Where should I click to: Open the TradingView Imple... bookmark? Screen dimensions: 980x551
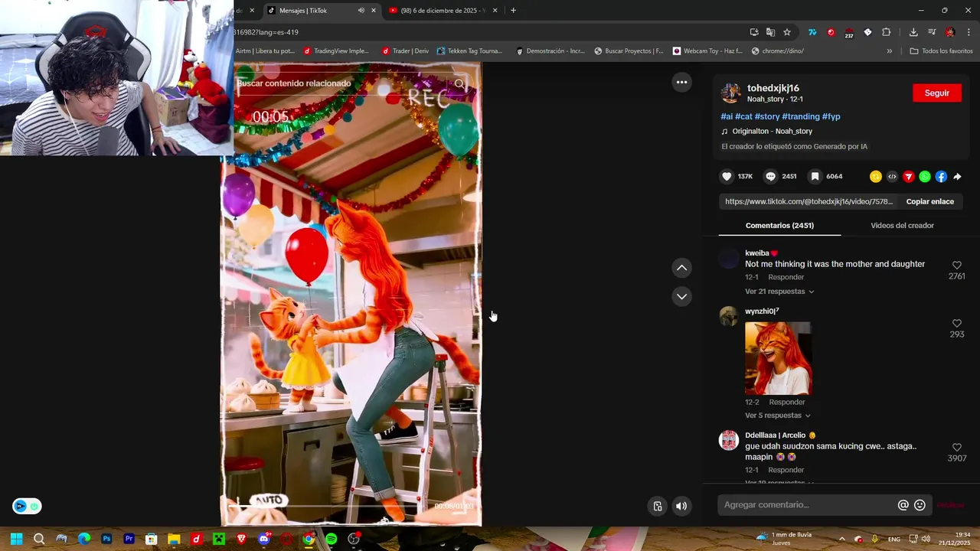336,51
